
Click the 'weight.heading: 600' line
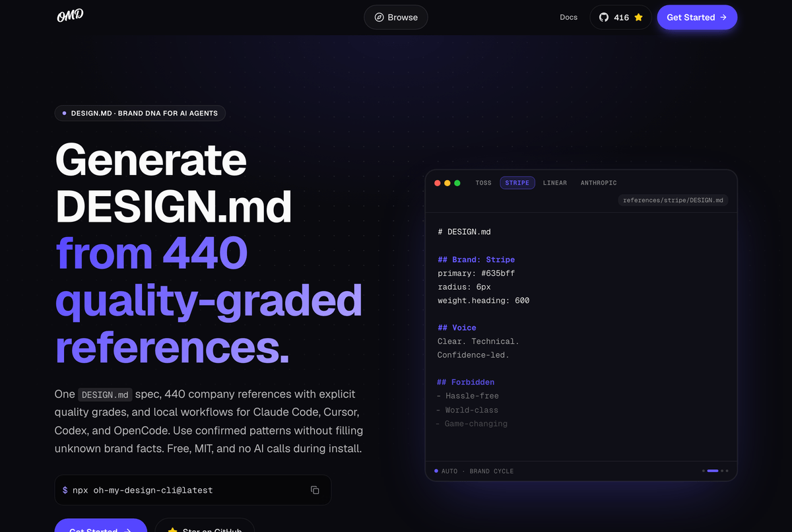tap(483, 300)
